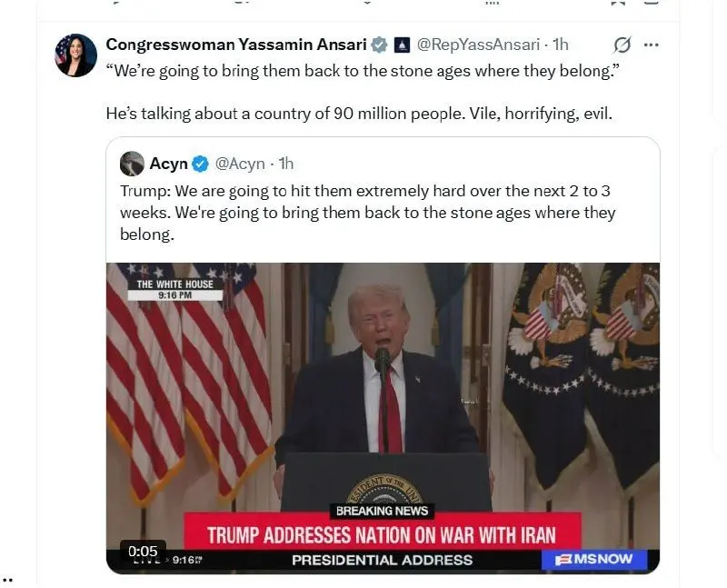Click the 0:05 video duration badge

[143, 551]
